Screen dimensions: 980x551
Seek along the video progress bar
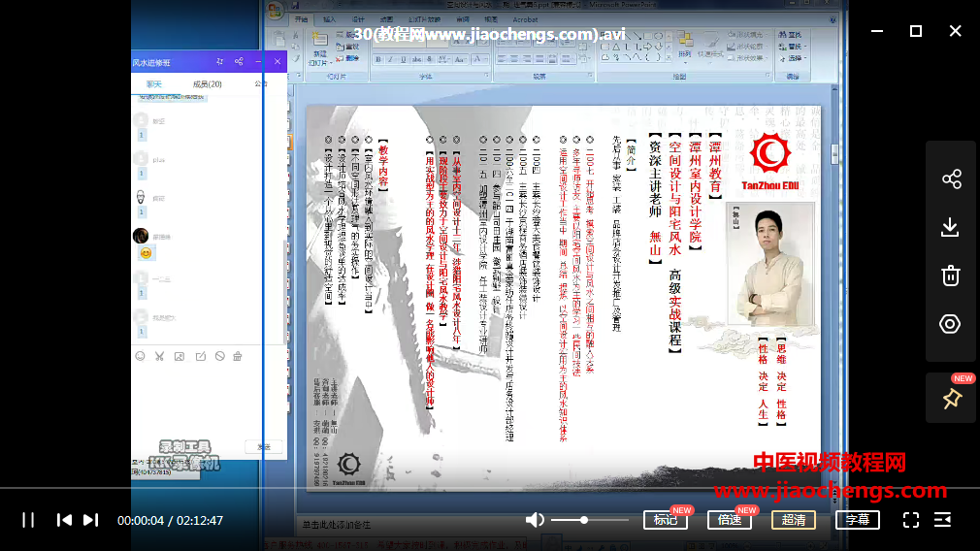click(490, 488)
